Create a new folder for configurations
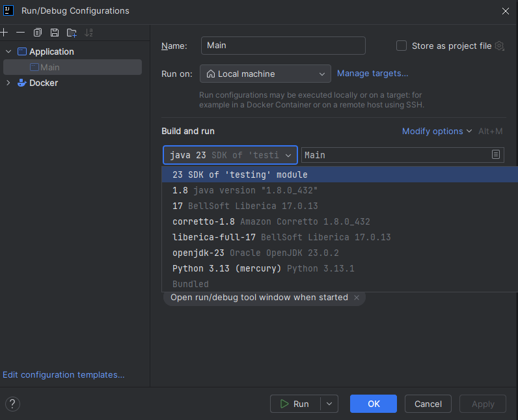 [x=72, y=33]
